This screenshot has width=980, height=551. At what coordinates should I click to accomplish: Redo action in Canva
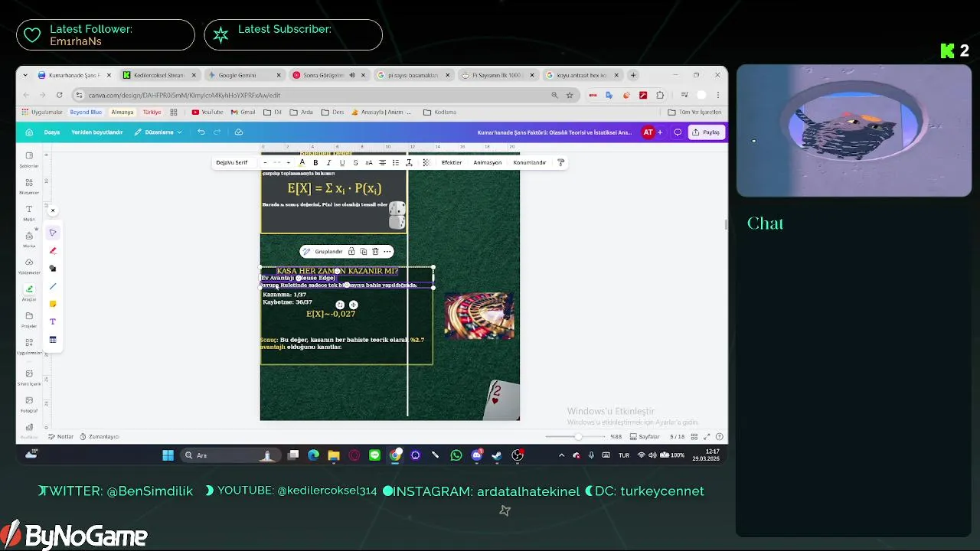tap(217, 132)
